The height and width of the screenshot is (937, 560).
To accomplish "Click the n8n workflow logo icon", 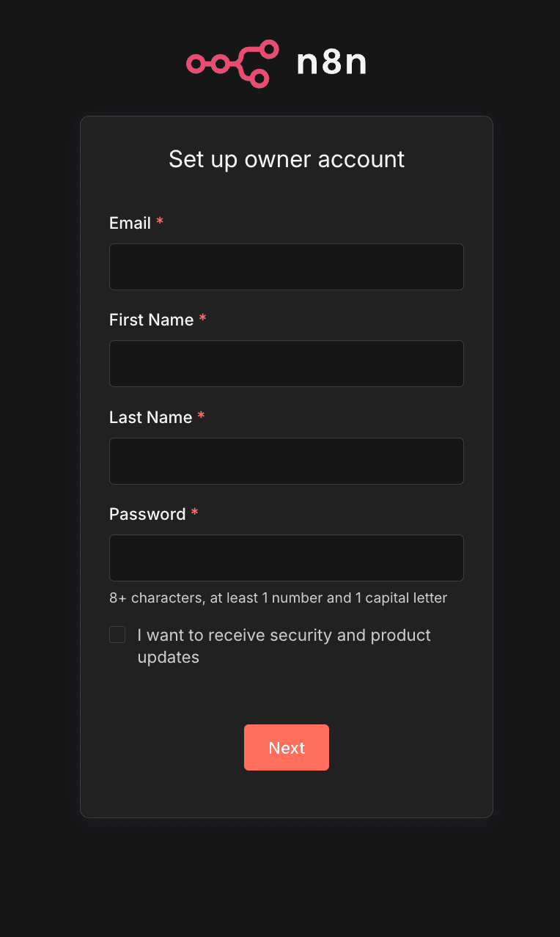I will click(232, 64).
